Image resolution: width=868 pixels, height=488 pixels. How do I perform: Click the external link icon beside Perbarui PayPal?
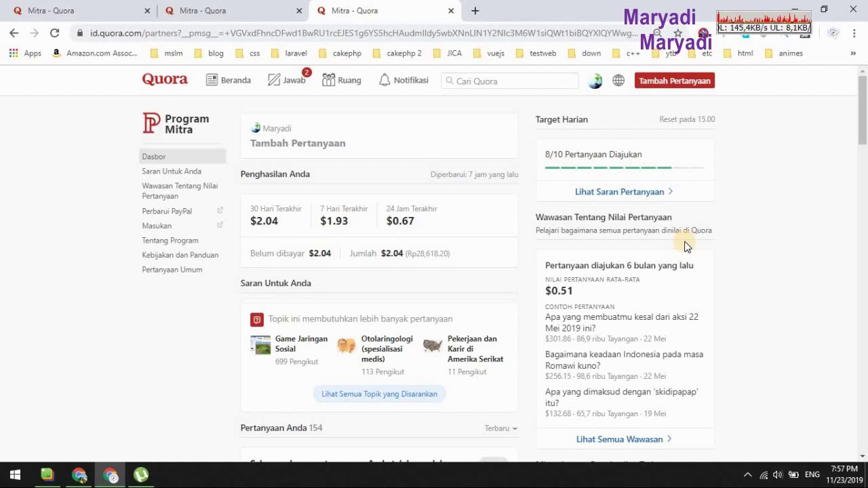click(220, 211)
